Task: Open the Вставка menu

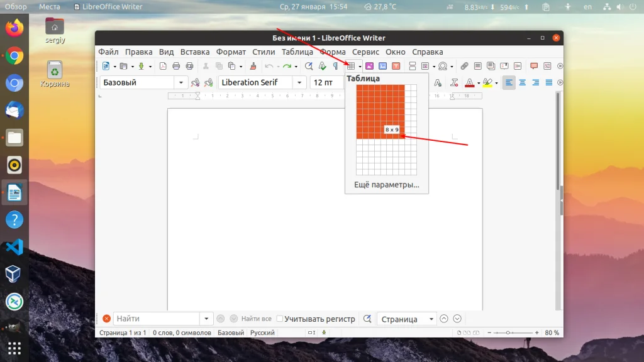Action: (x=194, y=52)
